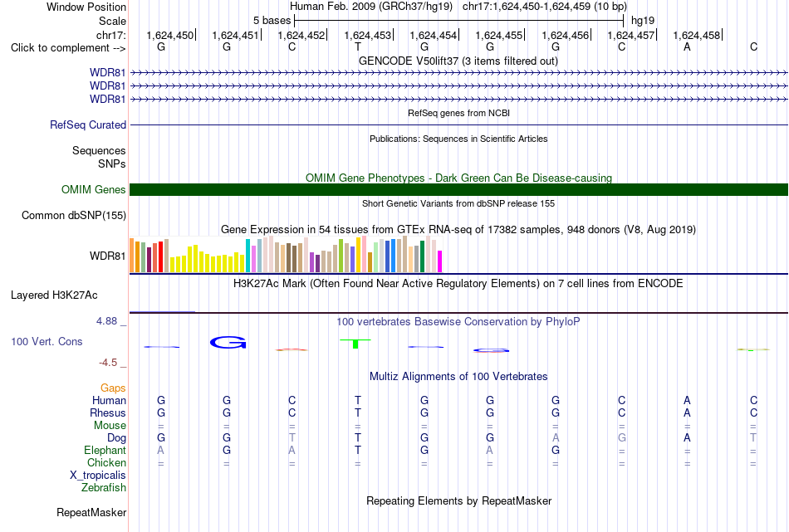Click the OMIM Genes track label
Viewport: 789px width, 532px height.
tap(94, 189)
